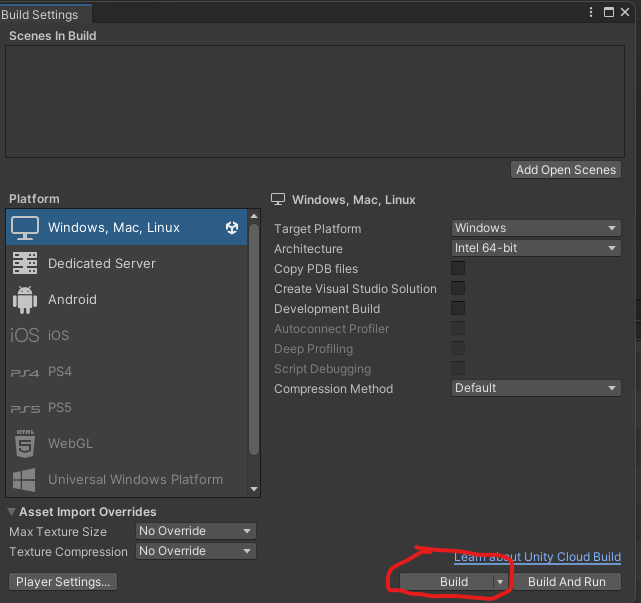Click the Build button
Viewport: 641px width, 603px height.
click(x=447, y=582)
